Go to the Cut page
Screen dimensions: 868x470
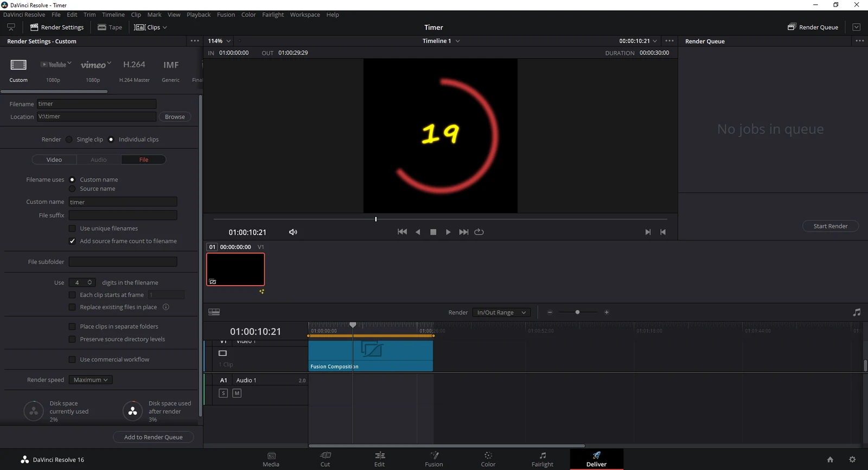click(325, 459)
